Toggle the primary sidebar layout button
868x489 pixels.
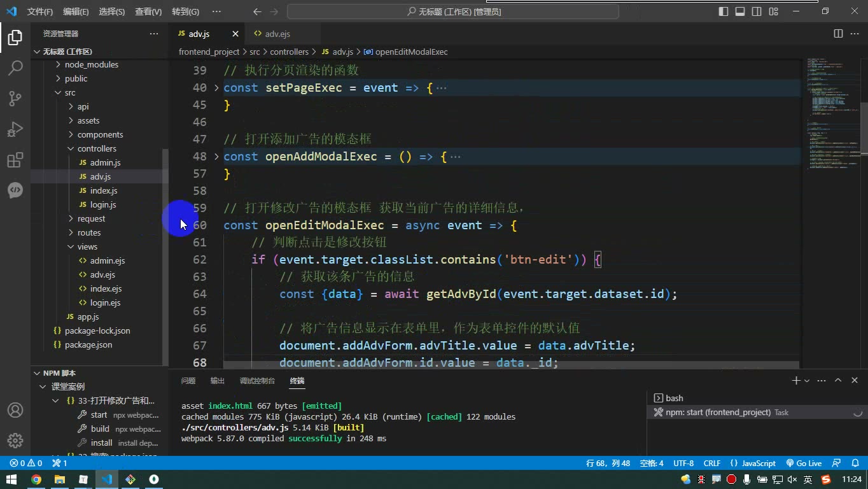[724, 11]
